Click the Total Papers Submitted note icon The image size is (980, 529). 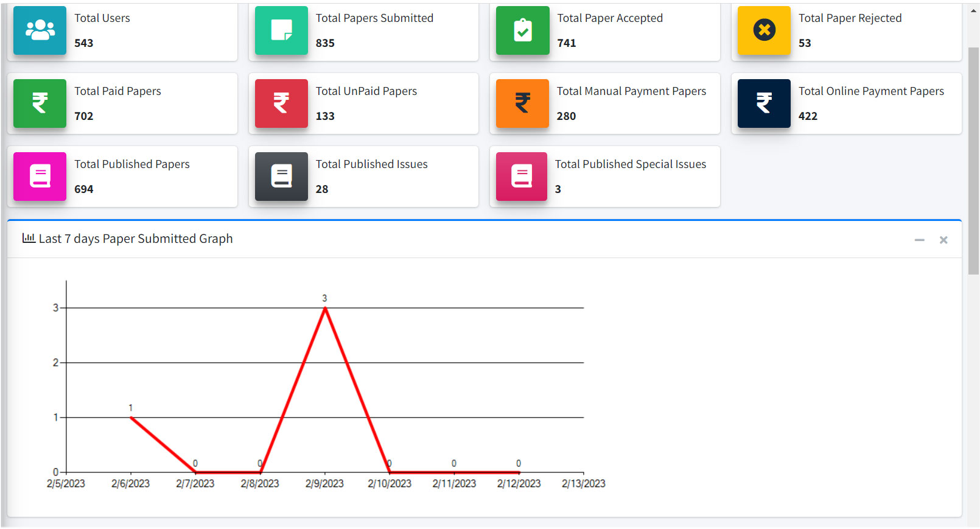pos(281,30)
